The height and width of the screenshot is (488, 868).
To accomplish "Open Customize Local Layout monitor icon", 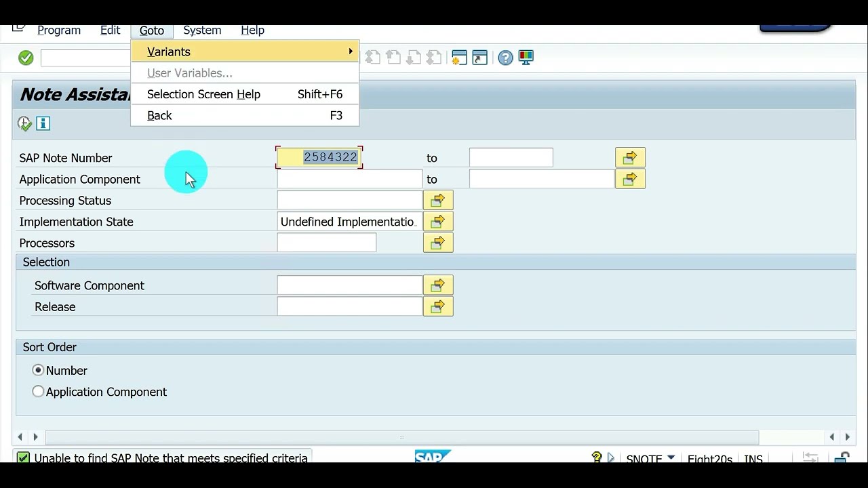I will 526,58.
